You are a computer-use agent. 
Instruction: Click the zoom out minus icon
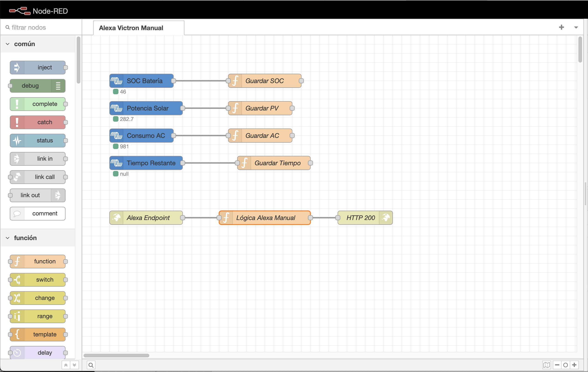[557, 365]
